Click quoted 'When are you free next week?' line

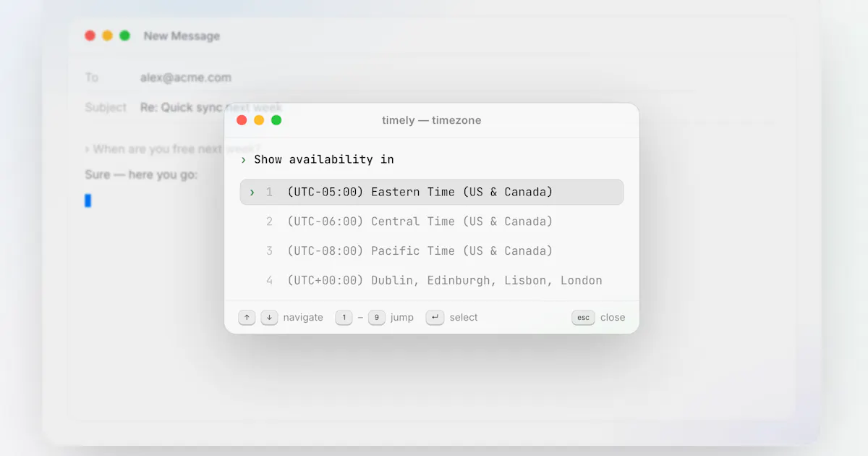pos(172,149)
